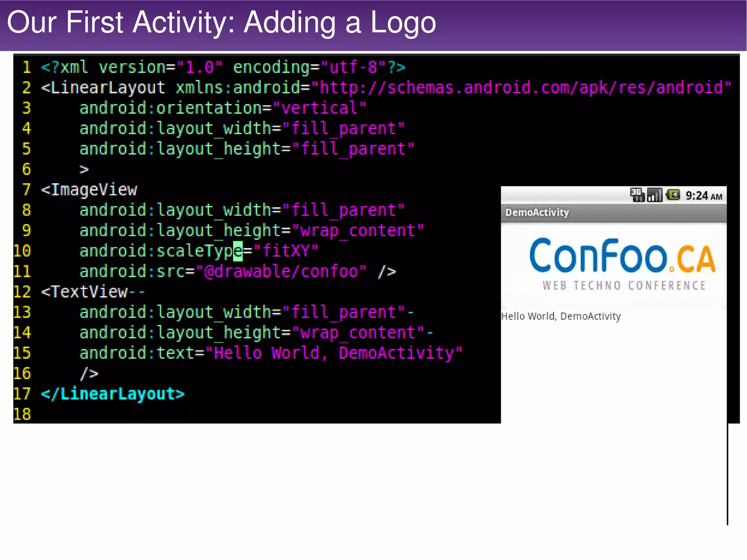Image resolution: width=747 pixels, height=560 pixels.
Task: Click the "fitXY" value on line 10
Action: click(286, 251)
